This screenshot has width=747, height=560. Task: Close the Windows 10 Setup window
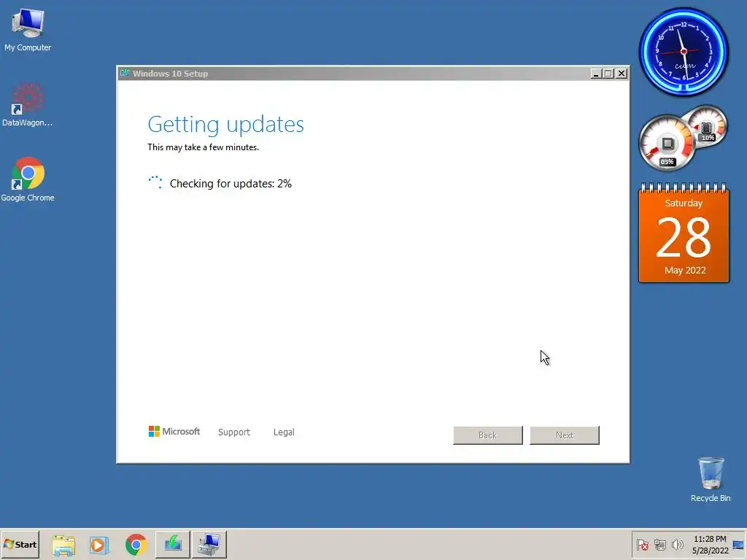(x=622, y=74)
